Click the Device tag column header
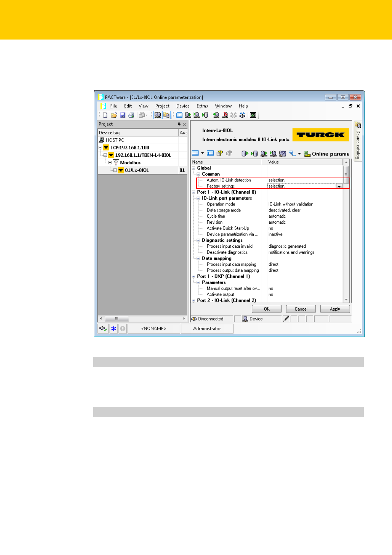392x555 pixels. coord(138,132)
